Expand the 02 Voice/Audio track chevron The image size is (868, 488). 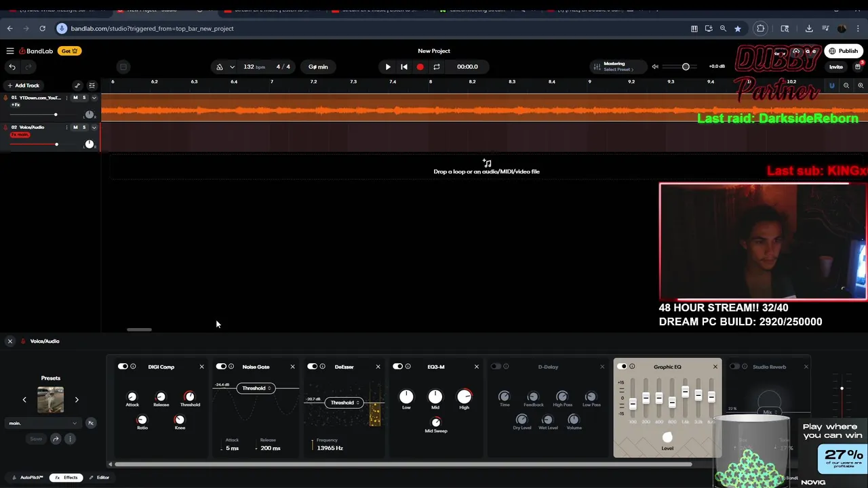94,127
